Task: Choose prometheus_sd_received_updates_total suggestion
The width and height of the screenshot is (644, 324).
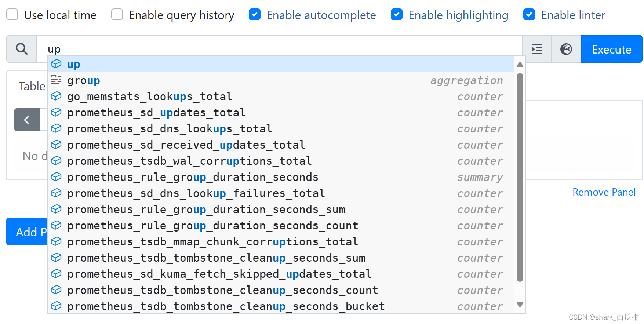Action: (x=281, y=145)
